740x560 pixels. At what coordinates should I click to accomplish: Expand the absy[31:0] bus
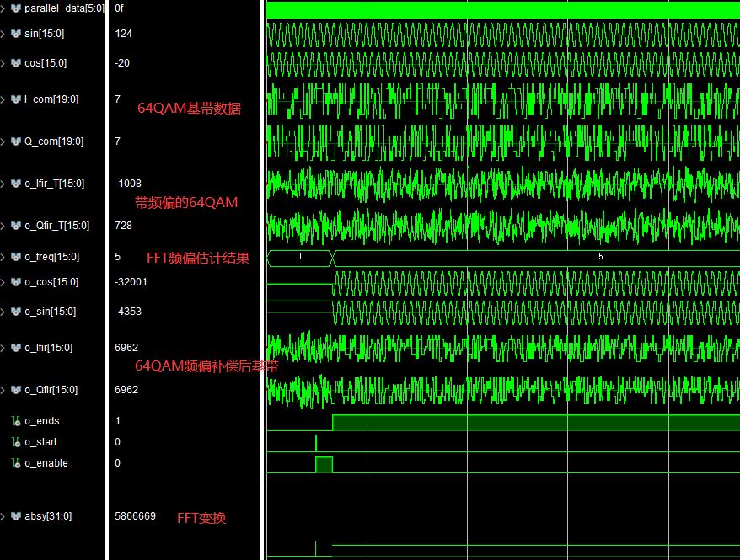(x=3, y=516)
